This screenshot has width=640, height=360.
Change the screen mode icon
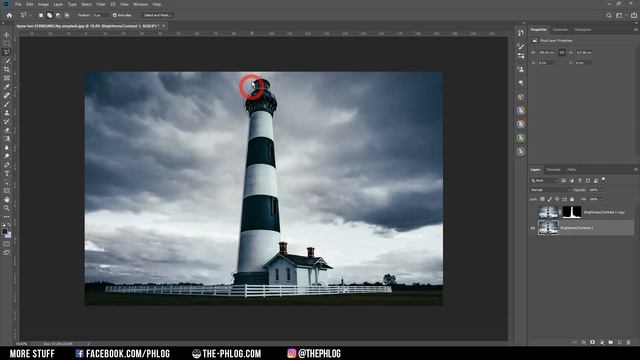[x=7, y=253]
